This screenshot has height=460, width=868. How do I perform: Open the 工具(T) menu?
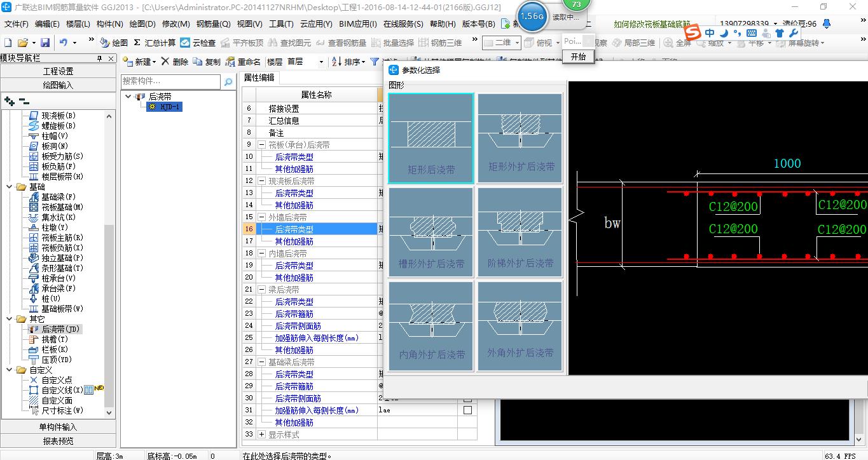(x=281, y=24)
